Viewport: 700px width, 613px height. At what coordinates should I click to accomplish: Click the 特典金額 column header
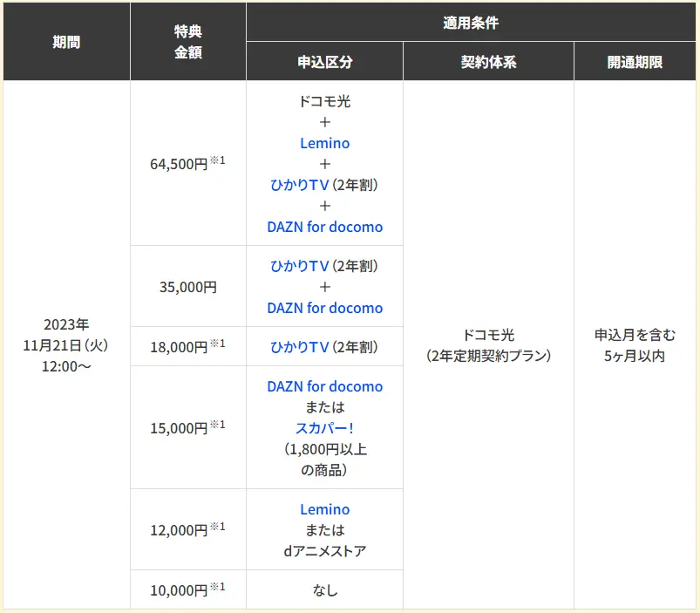[187, 41]
